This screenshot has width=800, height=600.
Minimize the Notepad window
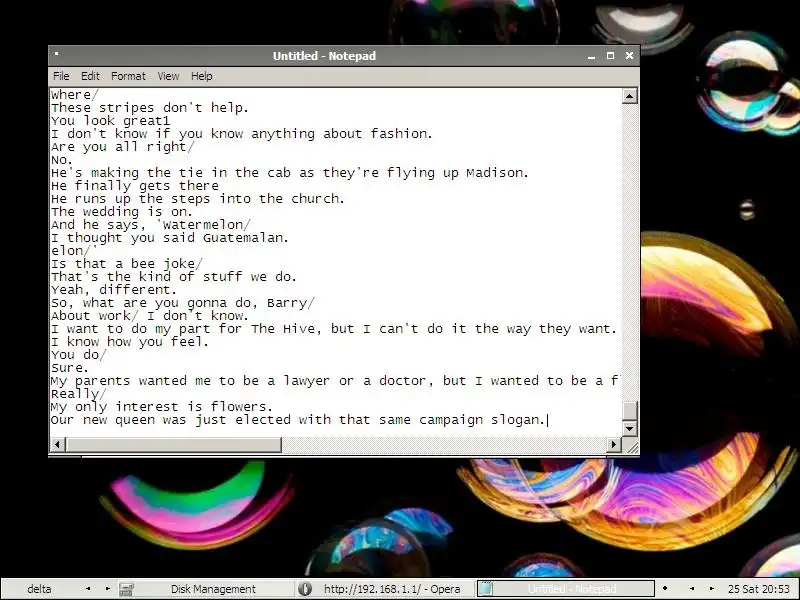591,56
